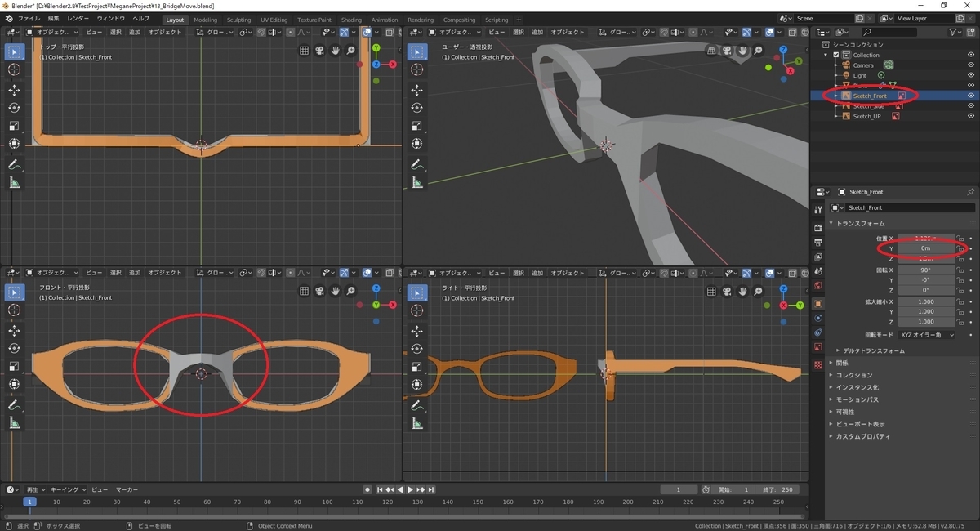Toggle the rotation X lock
This screenshot has width=980, height=531.
[961, 270]
